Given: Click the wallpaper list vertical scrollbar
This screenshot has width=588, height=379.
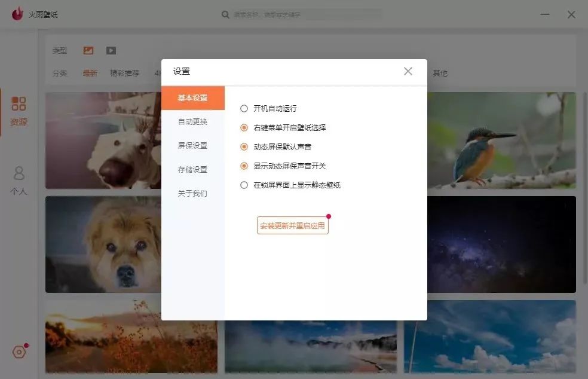Looking at the screenshot, I should point(586,188).
